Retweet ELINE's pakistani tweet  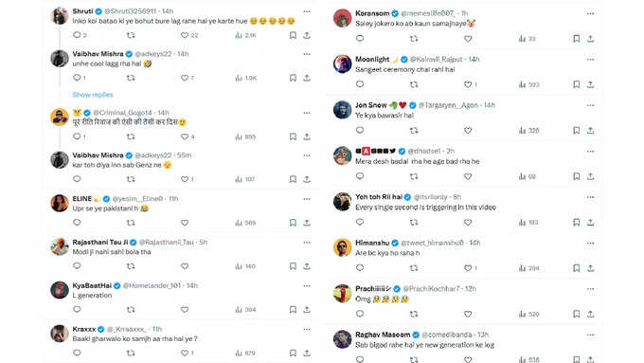pyautogui.click(x=131, y=223)
